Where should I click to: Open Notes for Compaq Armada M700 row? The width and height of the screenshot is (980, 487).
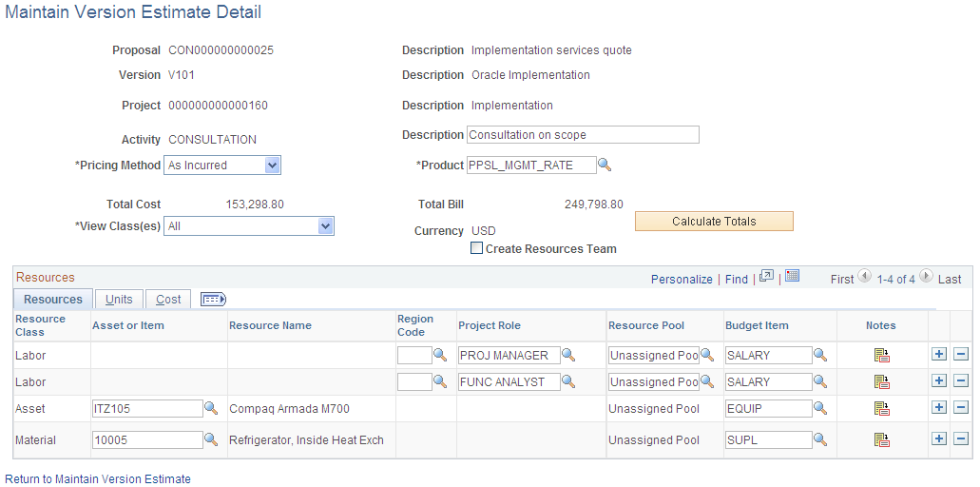tap(882, 409)
